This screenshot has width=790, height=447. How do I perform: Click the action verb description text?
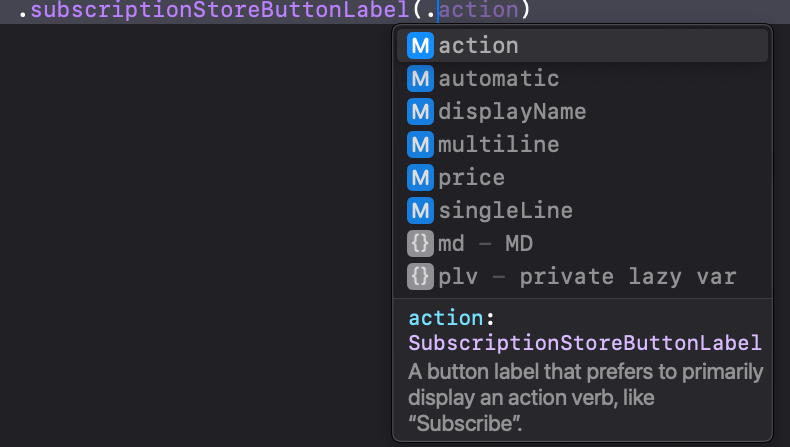585,398
